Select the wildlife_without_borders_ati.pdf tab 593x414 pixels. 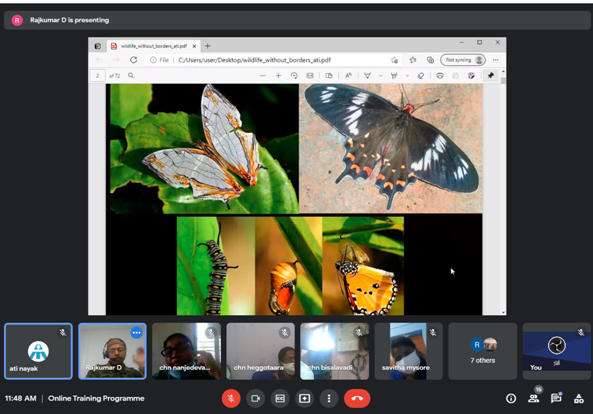click(154, 46)
